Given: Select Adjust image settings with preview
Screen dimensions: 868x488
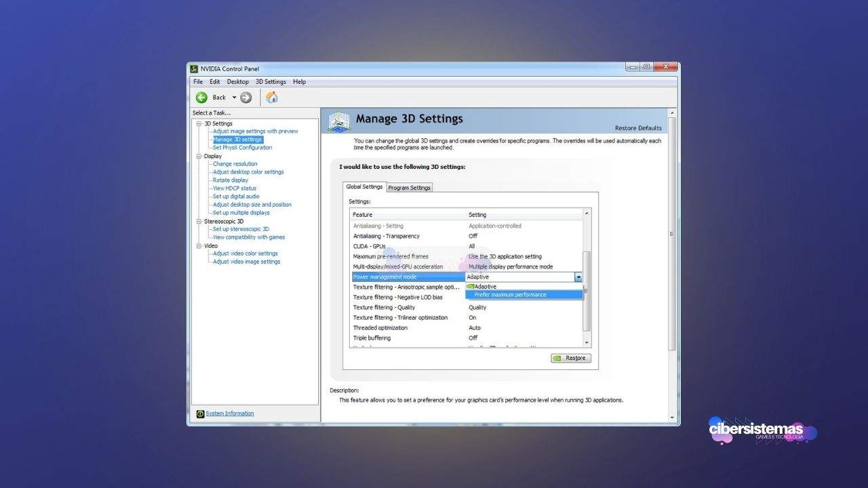Looking at the screenshot, I should (x=256, y=131).
